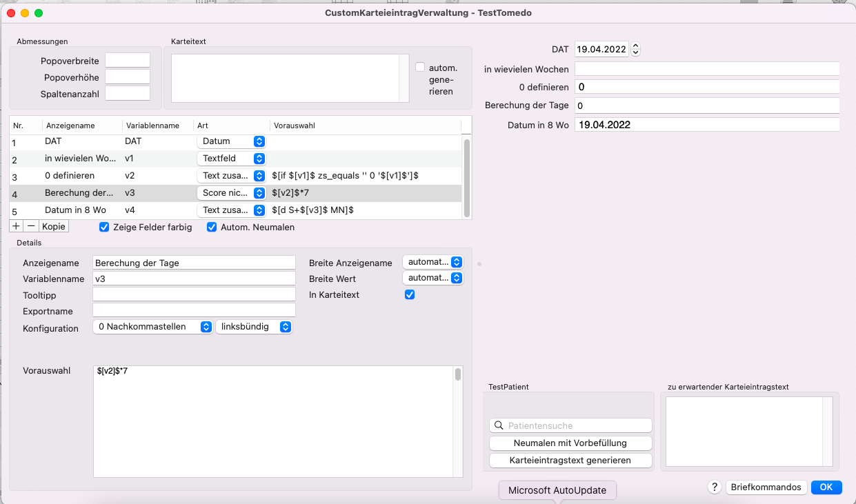Screen dimensions: 856x504
Task: Click the Spaltenanzahl input field
Action: [128, 94]
